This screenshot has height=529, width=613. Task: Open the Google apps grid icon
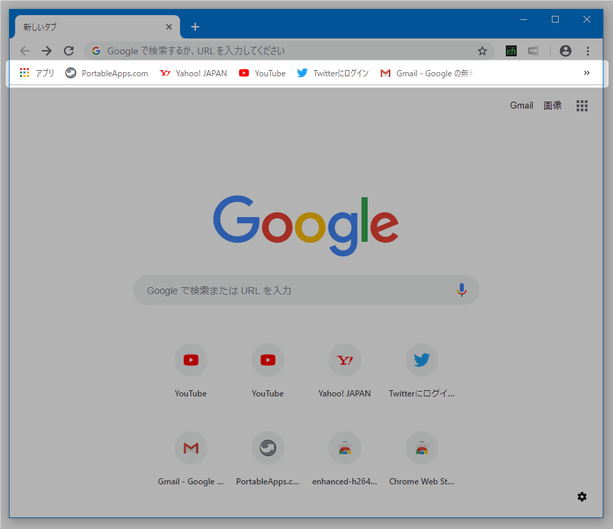click(x=582, y=106)
